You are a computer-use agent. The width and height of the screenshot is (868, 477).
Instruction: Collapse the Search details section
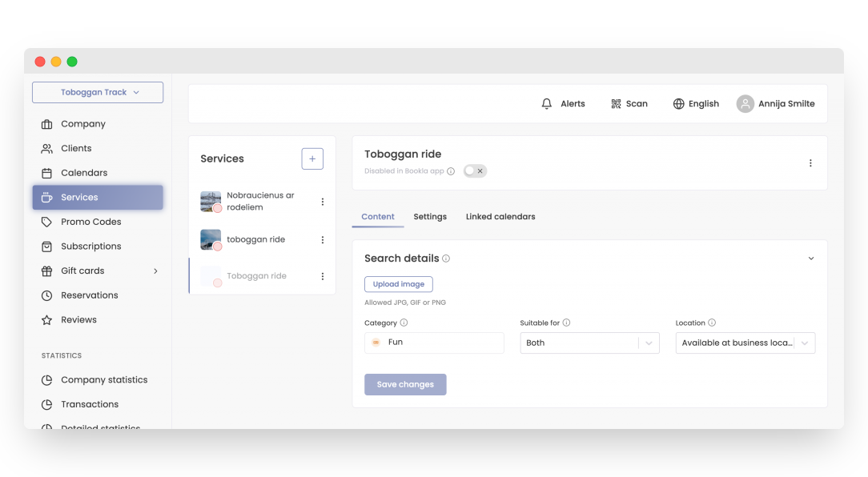(810, 258)
